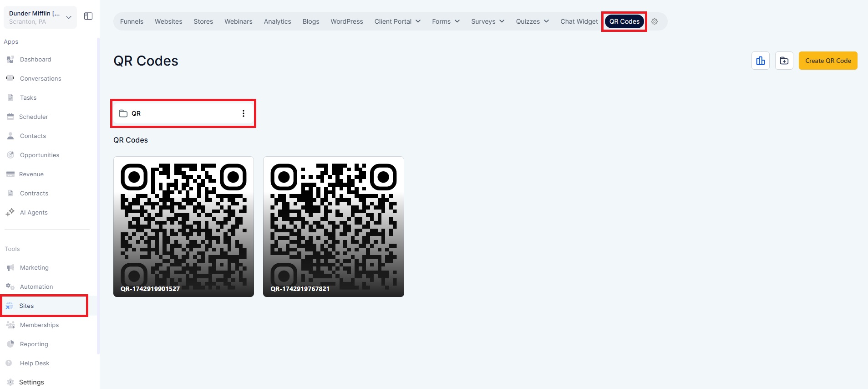Switch to the Blogs tab

311,21
